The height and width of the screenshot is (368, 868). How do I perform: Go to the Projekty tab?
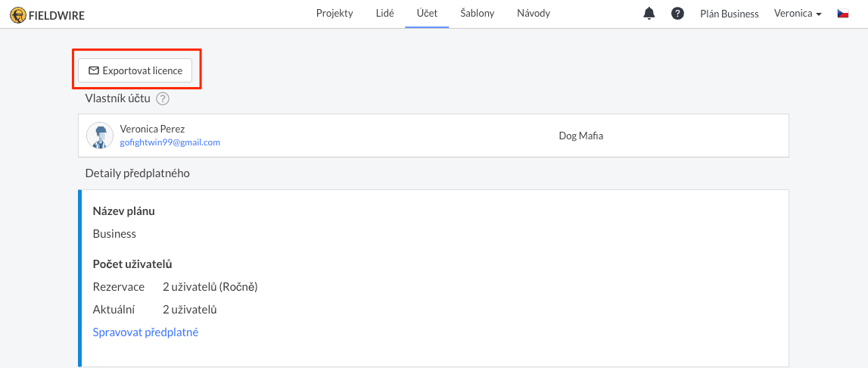(334, 14)
